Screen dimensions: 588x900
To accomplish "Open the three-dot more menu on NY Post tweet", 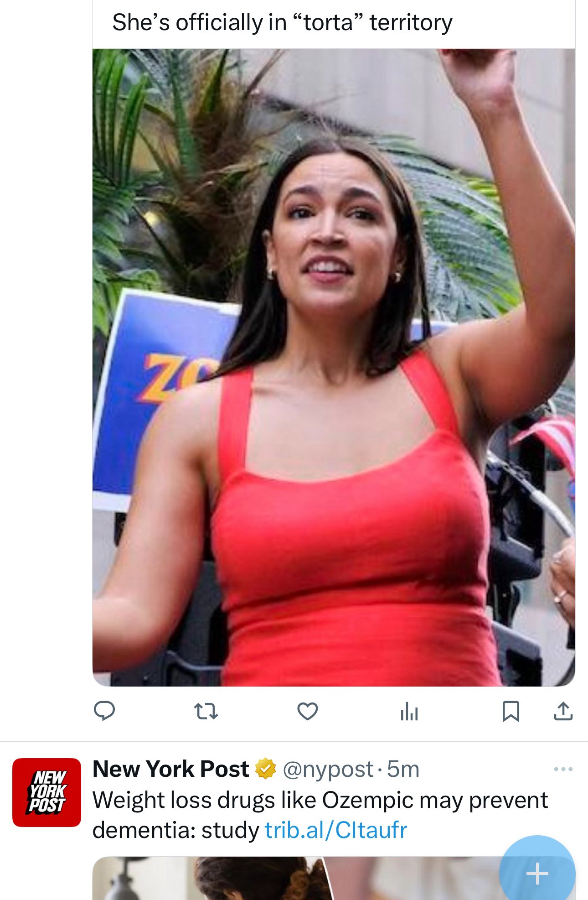I will tap(563, 769).
